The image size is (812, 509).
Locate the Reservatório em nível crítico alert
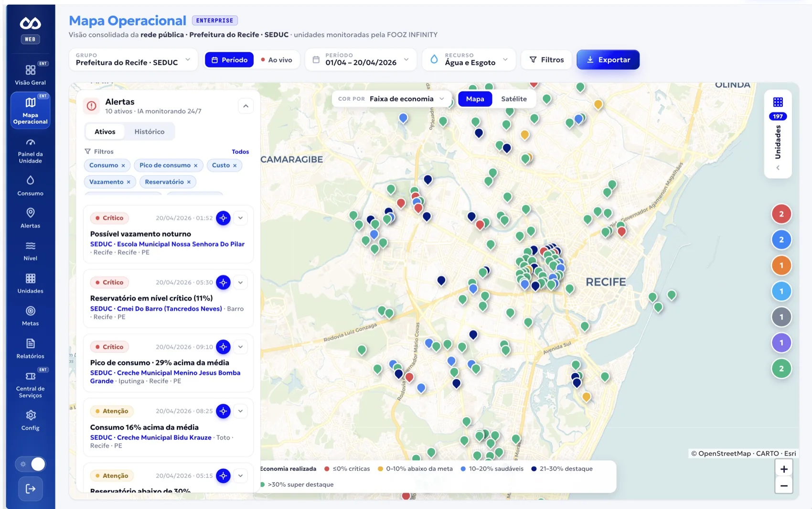pos(223,282)
